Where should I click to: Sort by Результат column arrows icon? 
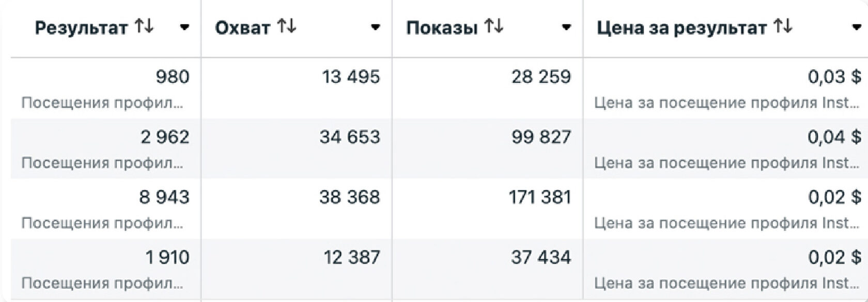[144, 26]
